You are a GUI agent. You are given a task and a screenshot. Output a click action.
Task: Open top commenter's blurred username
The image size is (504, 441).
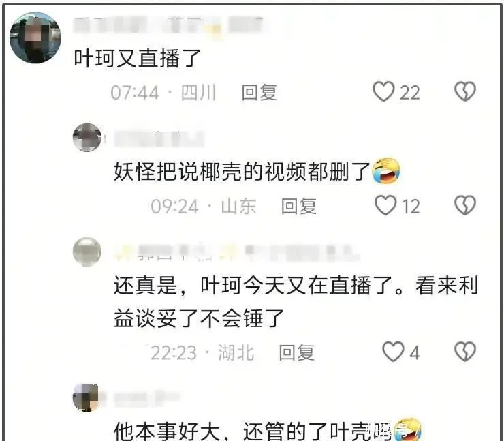168,26
